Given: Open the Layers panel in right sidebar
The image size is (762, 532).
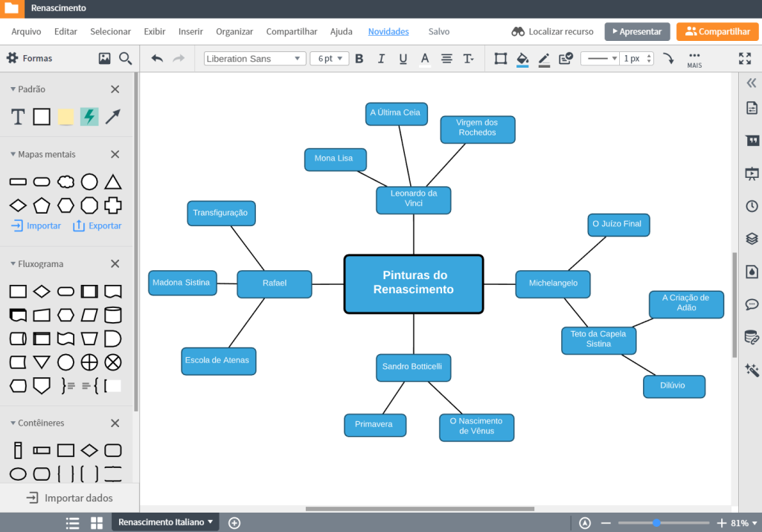Looking at the screenshot, I should pyautogui.click(x=752, y=239).
